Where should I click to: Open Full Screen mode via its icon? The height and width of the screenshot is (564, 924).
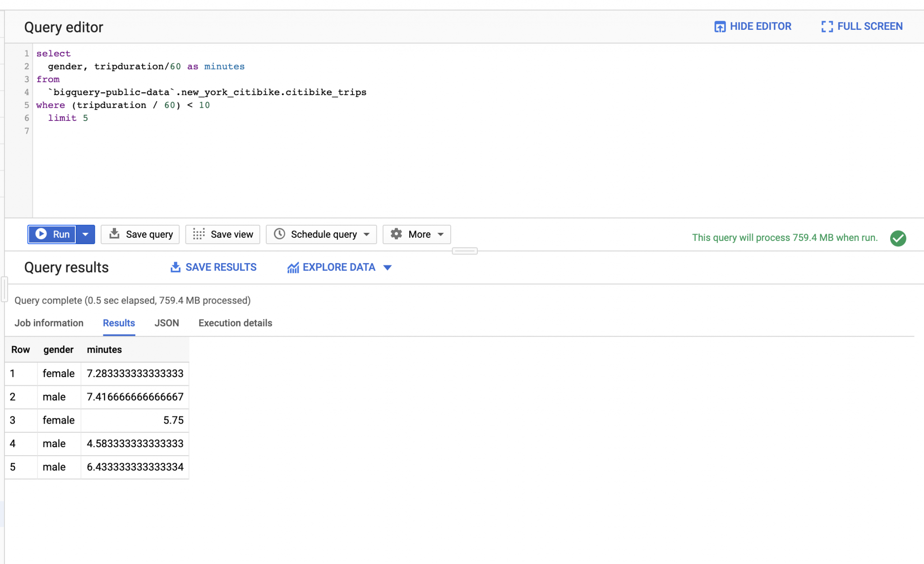tap(827, 26)
